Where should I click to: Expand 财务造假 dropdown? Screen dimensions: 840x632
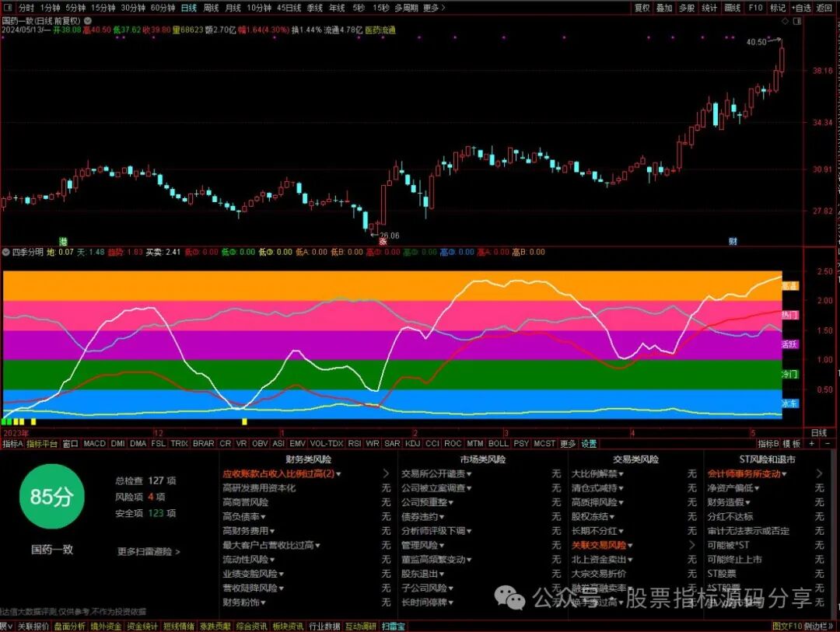[729, 502]
